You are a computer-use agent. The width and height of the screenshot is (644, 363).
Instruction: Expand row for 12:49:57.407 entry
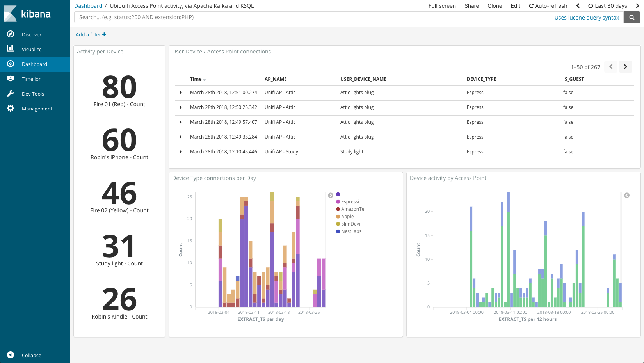pos(181,122)
